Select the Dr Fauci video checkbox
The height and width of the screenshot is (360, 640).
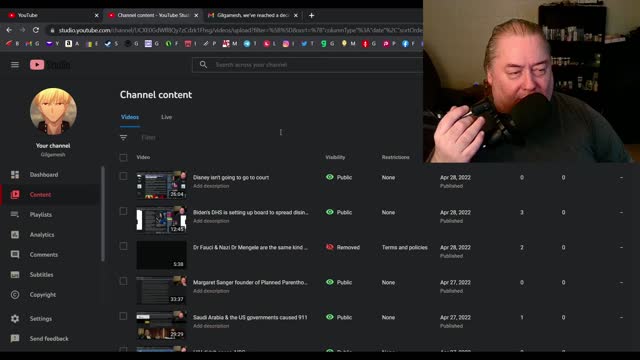click(x=123, y=246)
